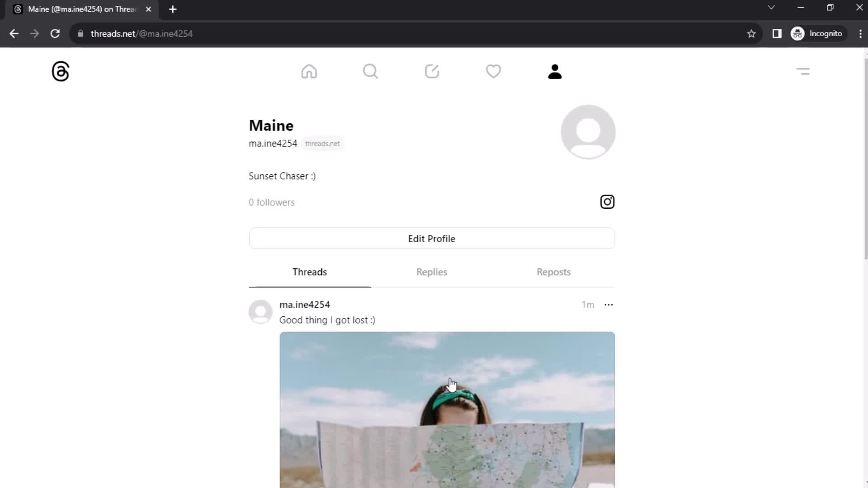
Task: Click the compose/new thread icon
Action: 432,71
